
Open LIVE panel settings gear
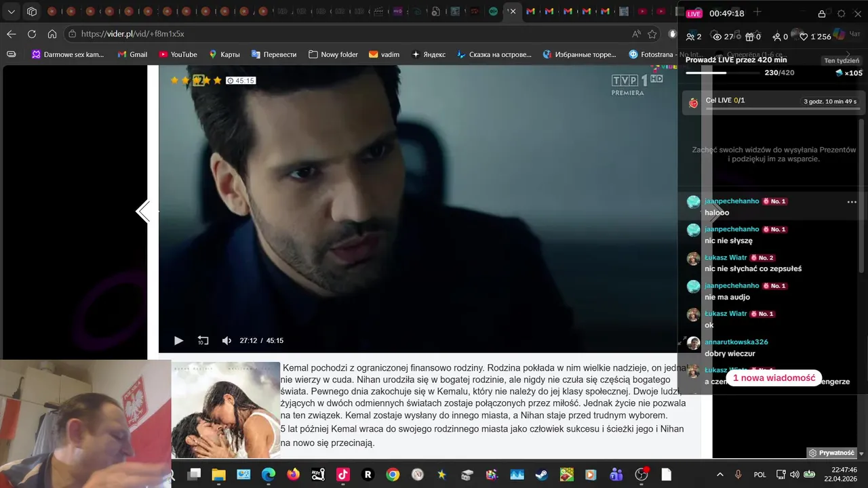pyautogui.click(x=842, y=14)
